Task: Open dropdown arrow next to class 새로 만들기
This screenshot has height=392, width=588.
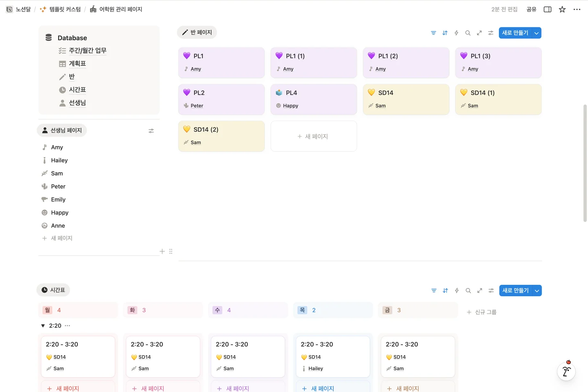Action: 536,33
